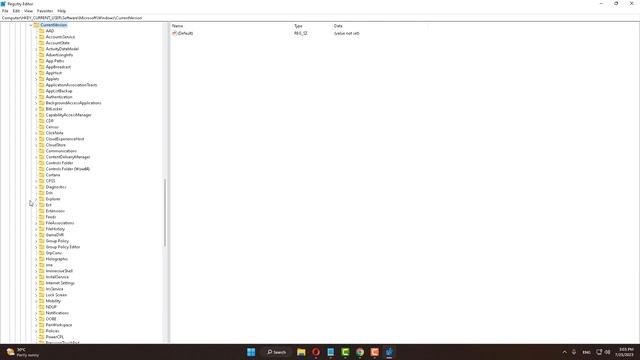Open the Help menu
Viewport: 640px width, 360px height.
62,11
